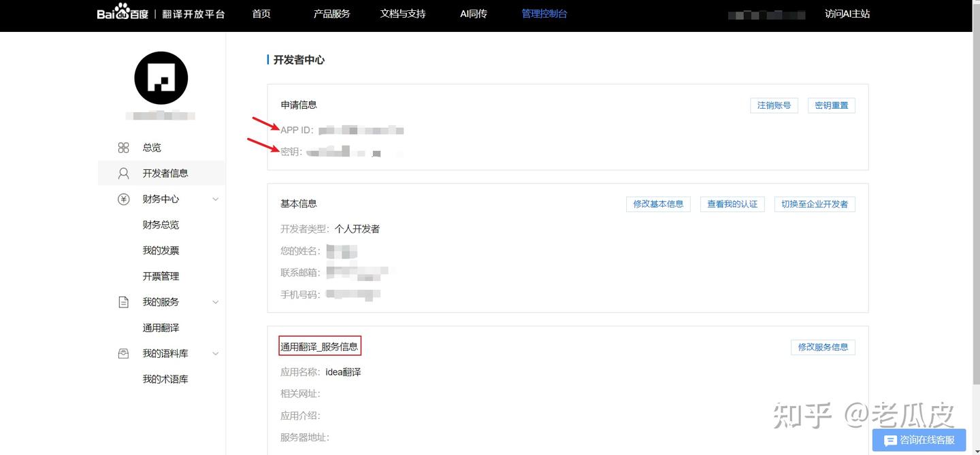Image resolution: width=980 pixels, height=455 pixels.
Task: Switch to AI同传 in navigation bar
Action: pyautogui.click(x=473, y=13)
